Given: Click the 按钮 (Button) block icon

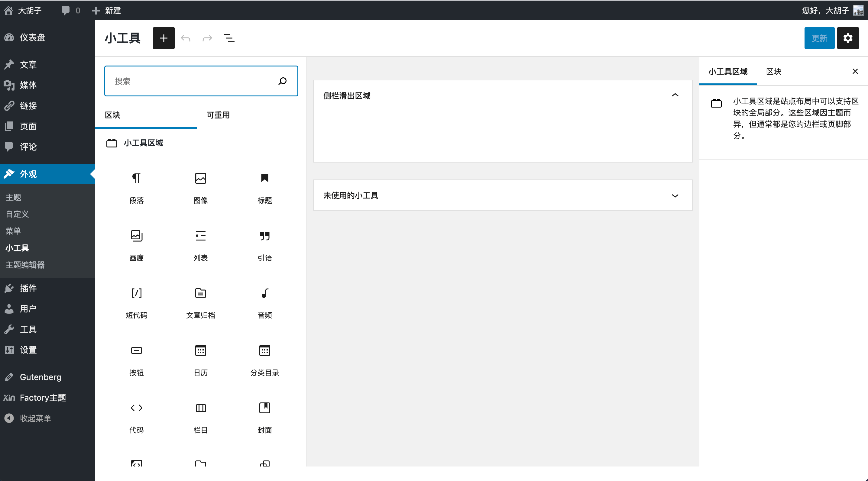Looking at the screenshot, I should pos(136,351).
